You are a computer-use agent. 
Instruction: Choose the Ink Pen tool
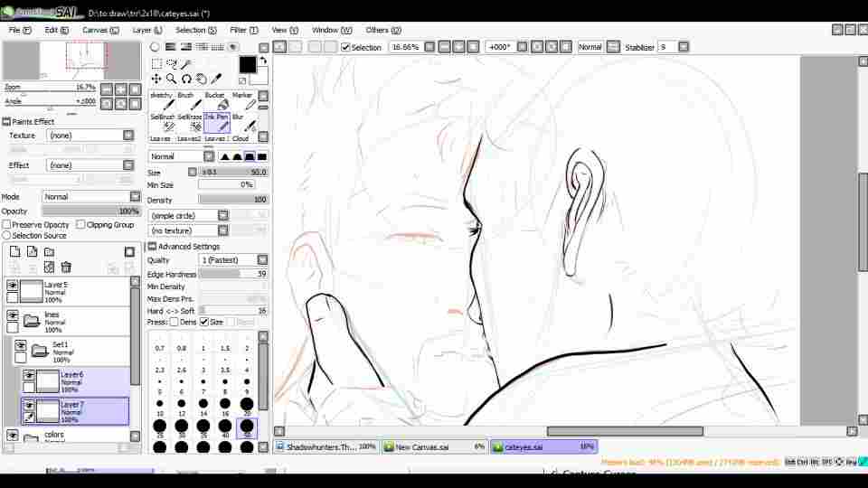216,123
